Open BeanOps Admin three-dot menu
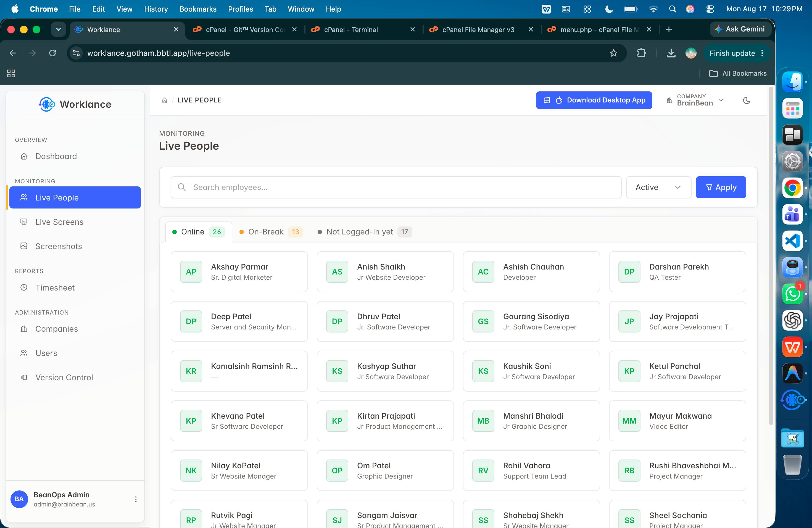812x528 pixels. pyautogui.click(x=136, y=499)
